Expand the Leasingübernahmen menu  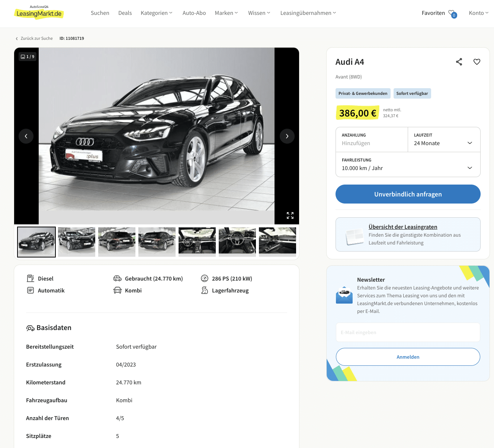point(308,13)
